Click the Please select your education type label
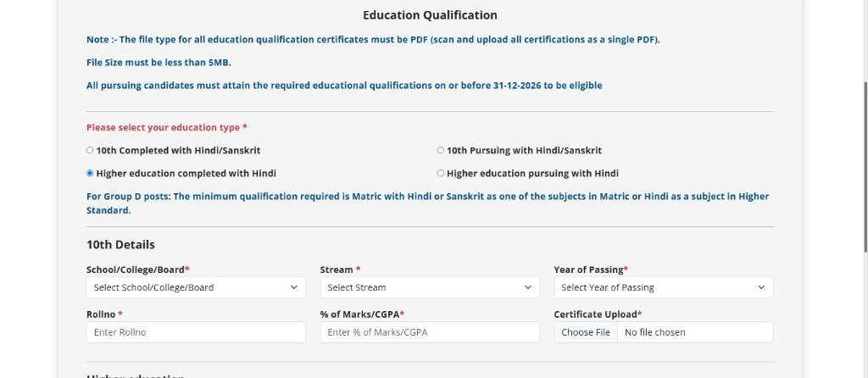Screen dimensions: 868x378 (x=167, y=127)
